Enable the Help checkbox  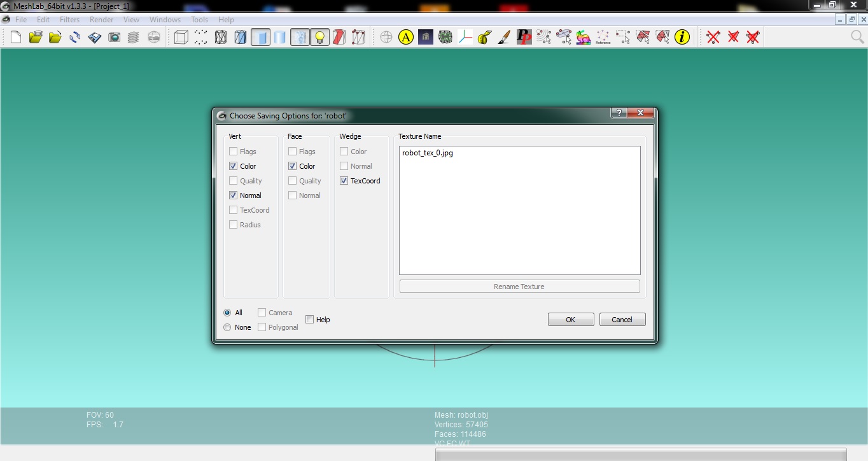[310, 320]
